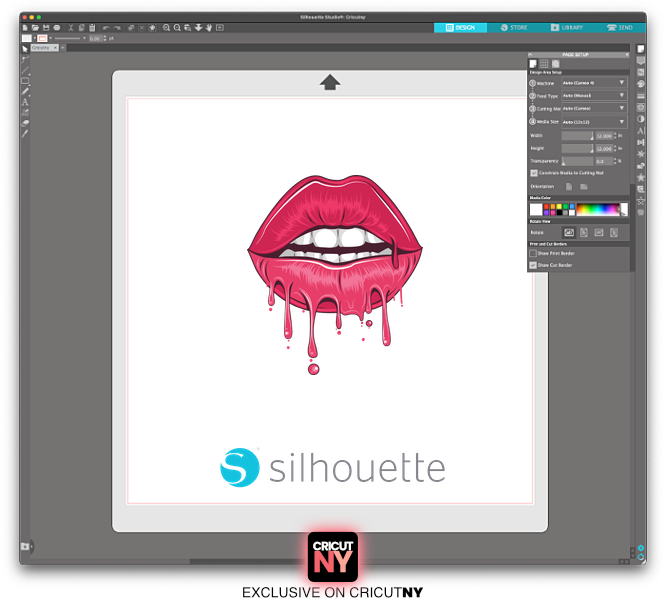The width and height of the screenshot is (665, 604).
Task: Click the Cut scissors icon
Action: pos(71,28)
